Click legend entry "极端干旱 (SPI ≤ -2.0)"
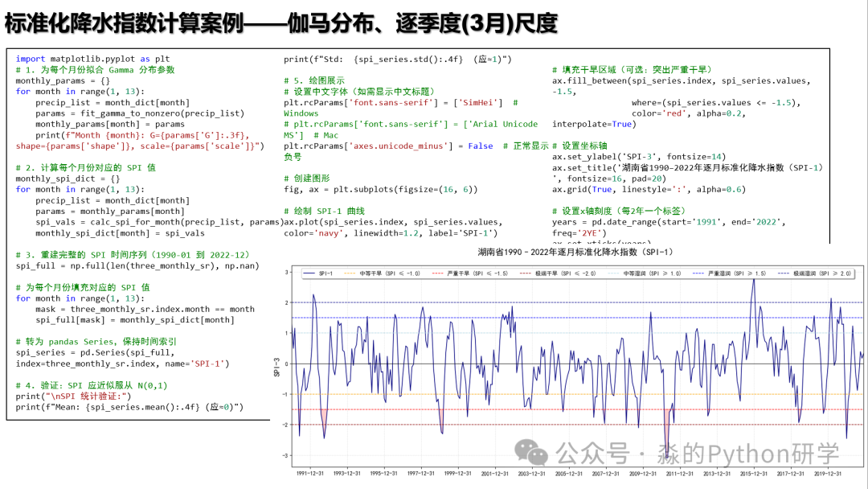This screenshot has height=489, width=868. tap(558, 273)
